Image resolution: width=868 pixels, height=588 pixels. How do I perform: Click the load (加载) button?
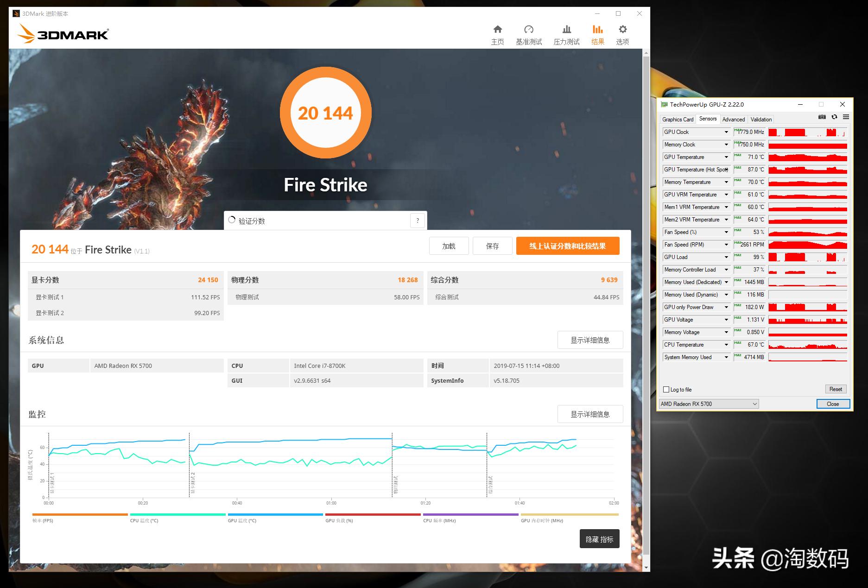[449, 246]
